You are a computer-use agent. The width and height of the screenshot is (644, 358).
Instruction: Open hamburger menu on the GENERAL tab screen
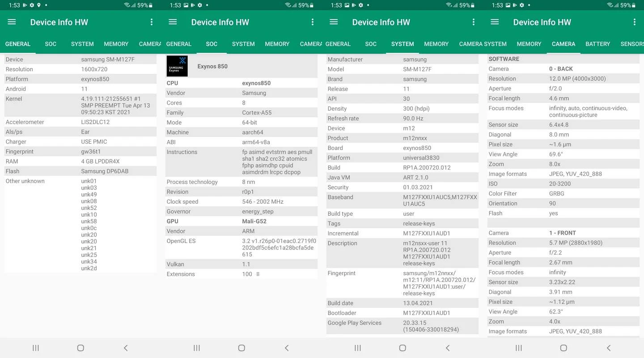pos(12,22)
